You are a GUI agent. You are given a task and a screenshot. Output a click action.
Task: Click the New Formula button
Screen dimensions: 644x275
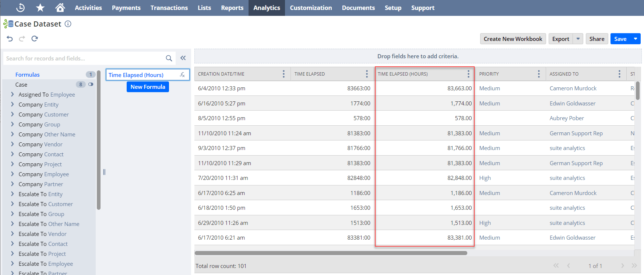(x=148, y=87)
